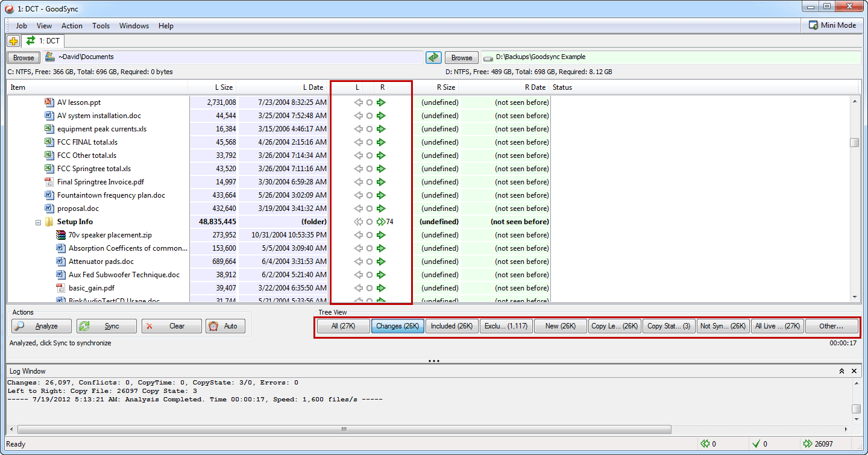This screenshot has height=455, width=868.
Task: Click left arrow for Aux Fed Subwoofer Technique.doc
Action: 358,275
